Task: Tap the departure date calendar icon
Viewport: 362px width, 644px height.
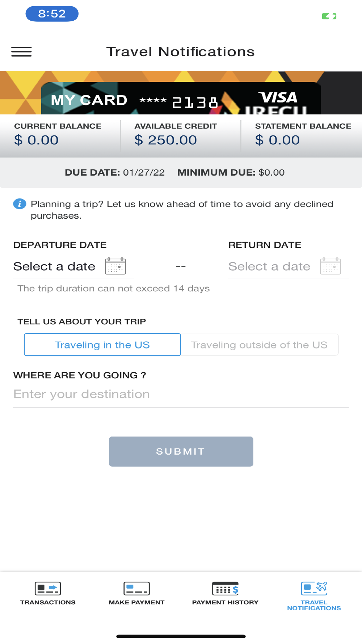Action: tap(115, 266)
